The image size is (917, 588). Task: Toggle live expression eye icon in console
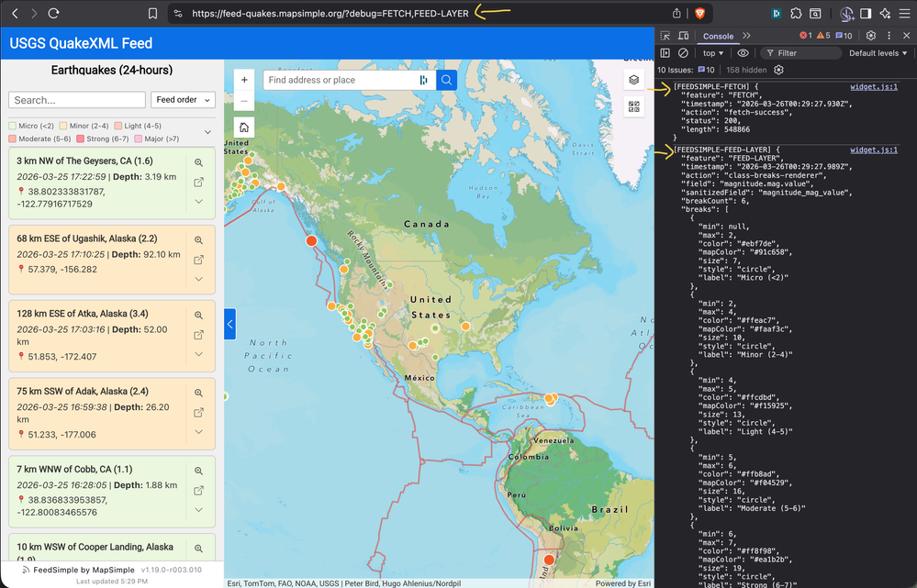point(743,53)
